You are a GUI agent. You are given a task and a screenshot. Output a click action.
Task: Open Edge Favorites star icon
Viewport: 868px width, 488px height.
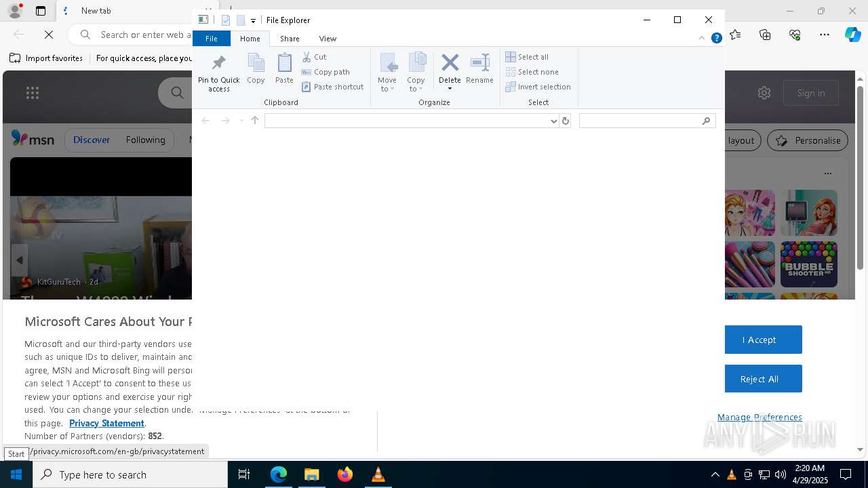[735, 35]
